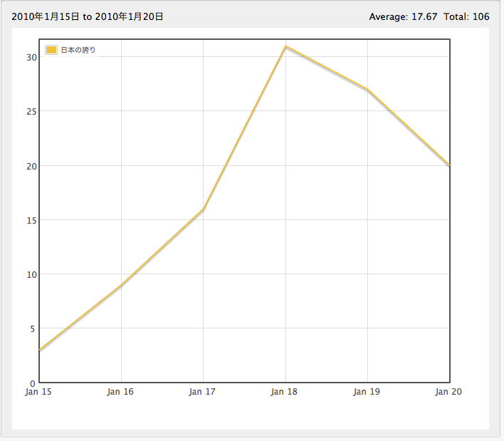
Task: Select the line data point at Jan 17
Action: (203, 209)
